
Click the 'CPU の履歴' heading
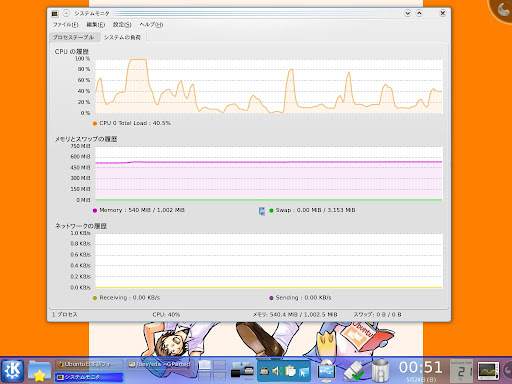(x=72, y=52)
